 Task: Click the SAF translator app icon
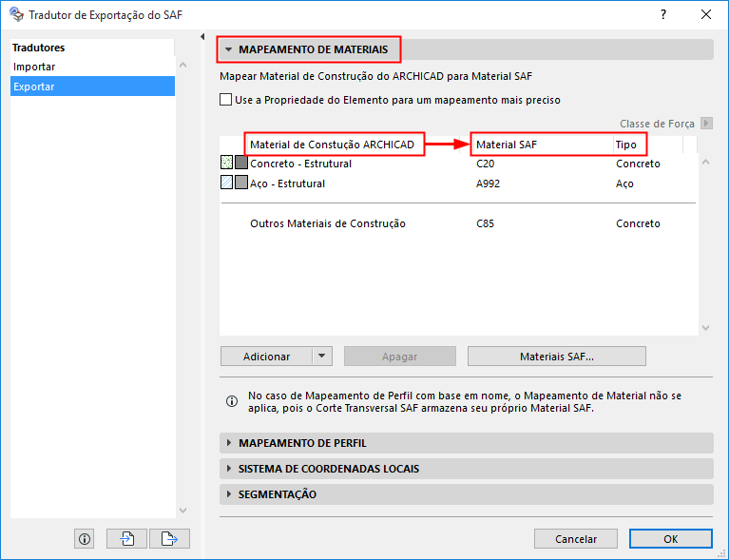tap(16, 14)
